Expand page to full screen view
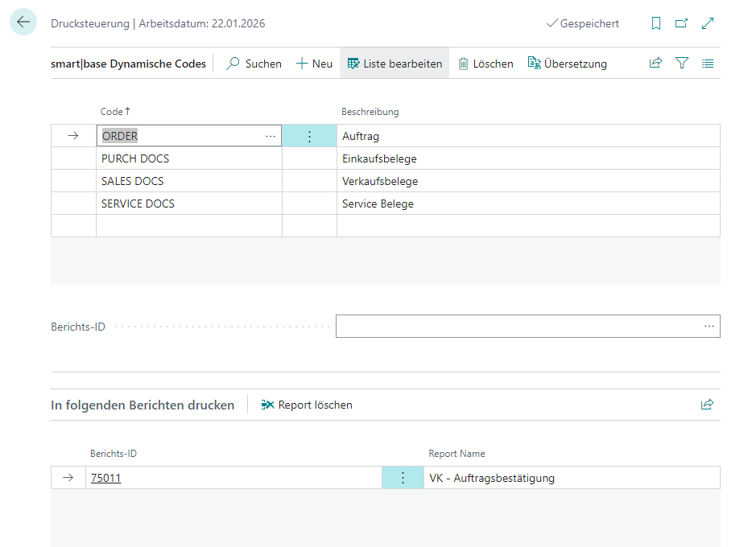 click(x=708, y=24)
